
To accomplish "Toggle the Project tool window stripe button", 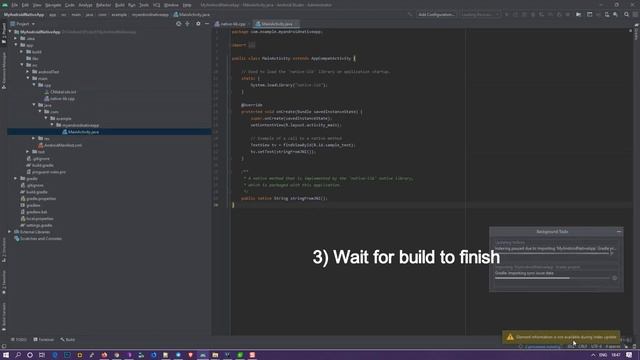I will (4, 34).
